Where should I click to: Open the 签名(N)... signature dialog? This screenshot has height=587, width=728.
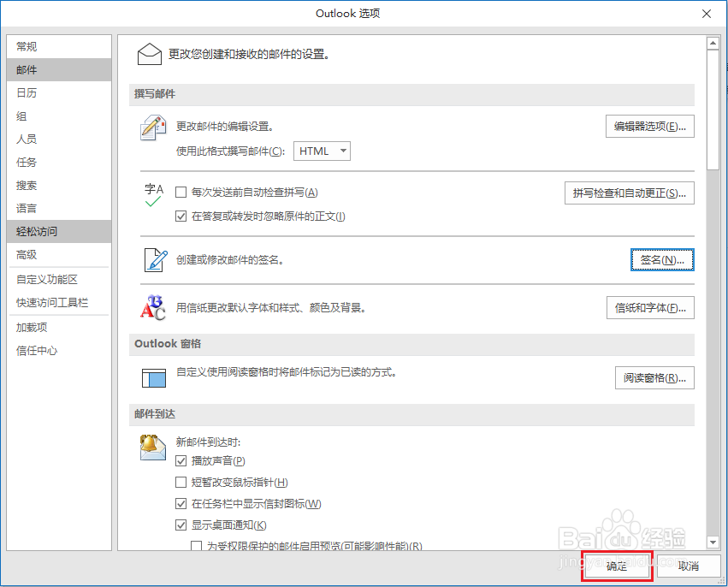click(x=662, y=260)
